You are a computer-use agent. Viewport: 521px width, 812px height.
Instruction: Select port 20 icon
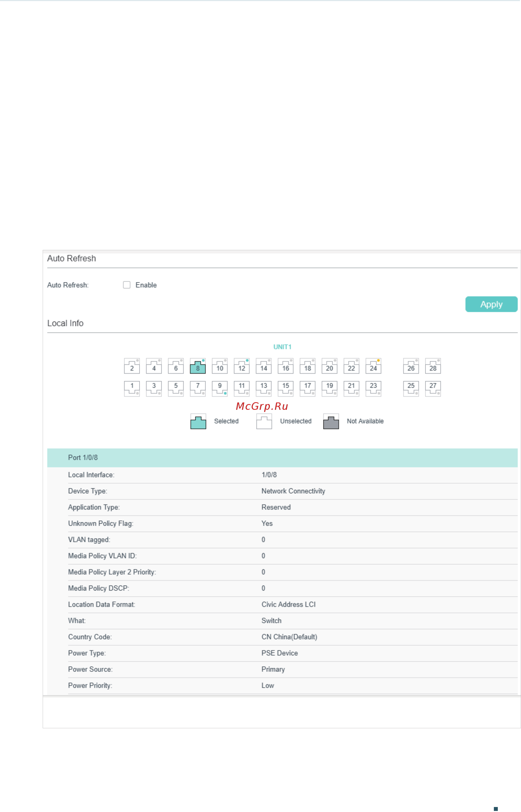329,366
